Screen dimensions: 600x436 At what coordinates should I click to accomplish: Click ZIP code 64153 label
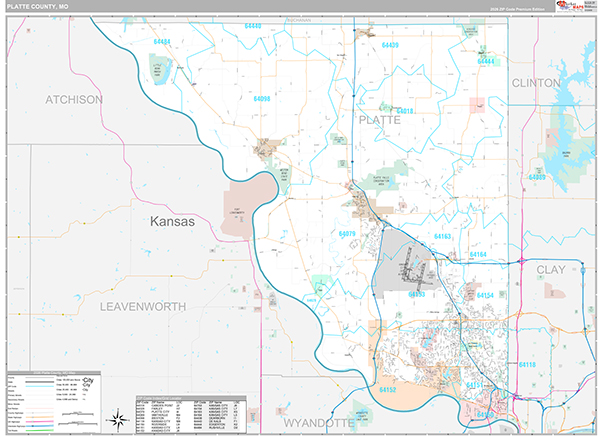tap(416, 294)
